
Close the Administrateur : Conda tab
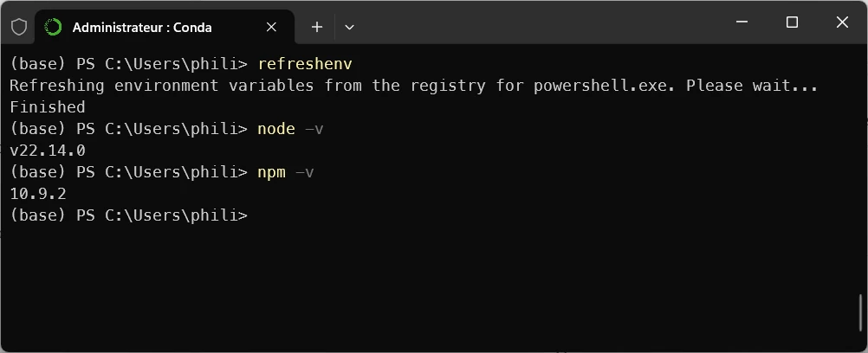[271, 27]
